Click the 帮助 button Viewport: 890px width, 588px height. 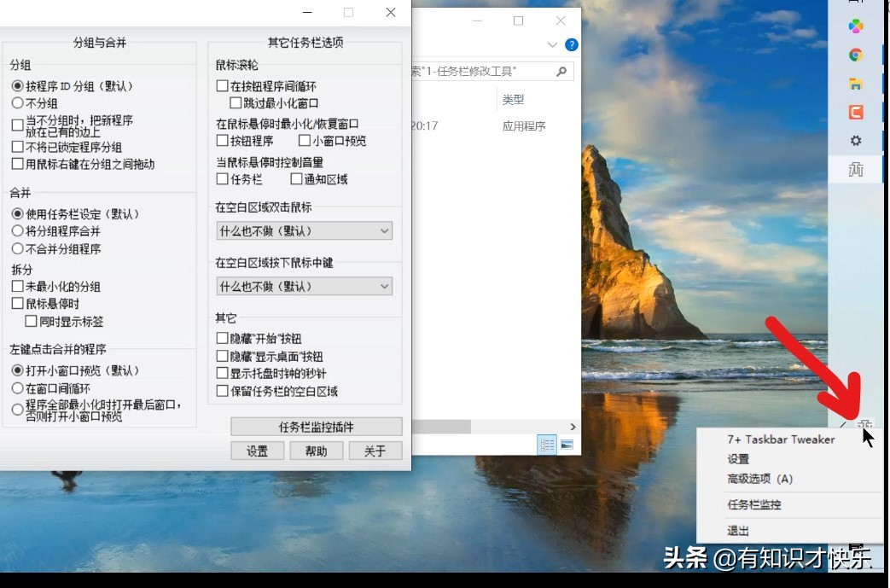[316, 451]
